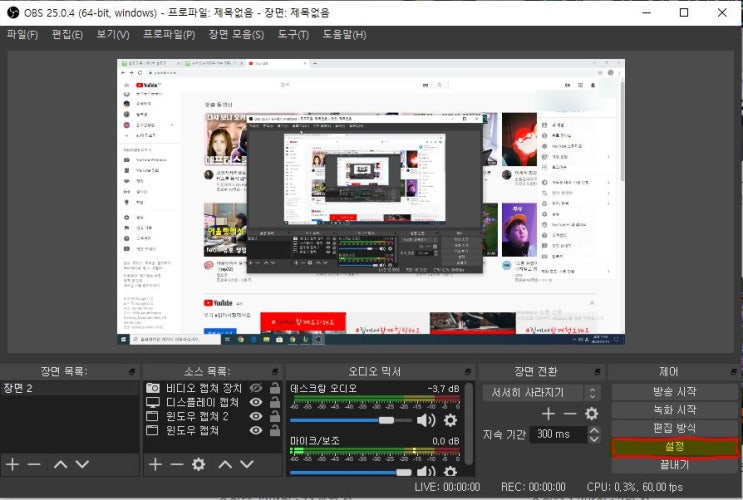
Task: Click window icon of 윈도우 캡쳐 2
Action: point(152,416)
